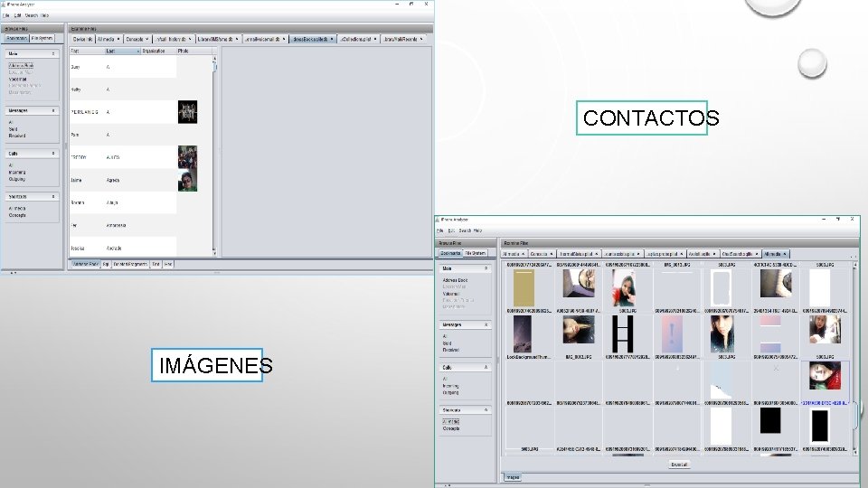The width and height of the screenshot is (868, 488).
Task: Collapse Shortcuts panel in images window
Action: pos(486,410)
